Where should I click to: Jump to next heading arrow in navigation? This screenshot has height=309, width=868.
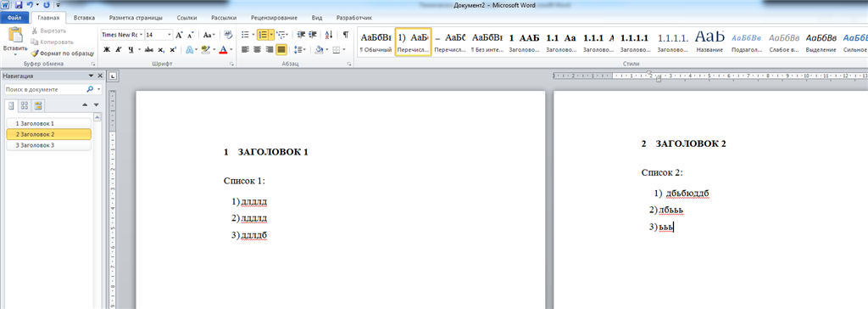point(97,105)
